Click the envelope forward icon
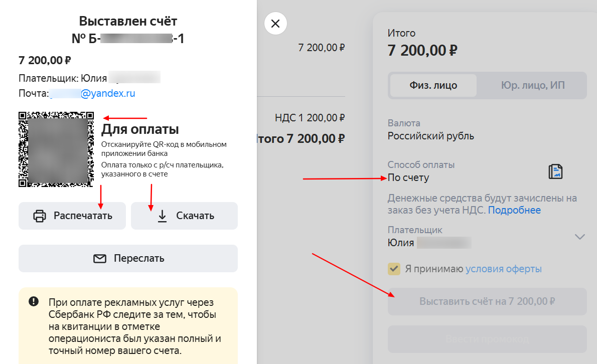597x364 pixels. tap(100, 259)
